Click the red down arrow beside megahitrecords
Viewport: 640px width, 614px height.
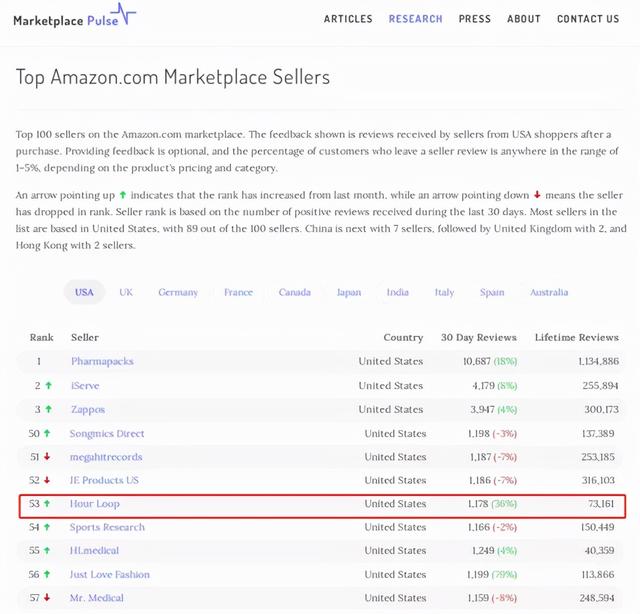point(47,457)
